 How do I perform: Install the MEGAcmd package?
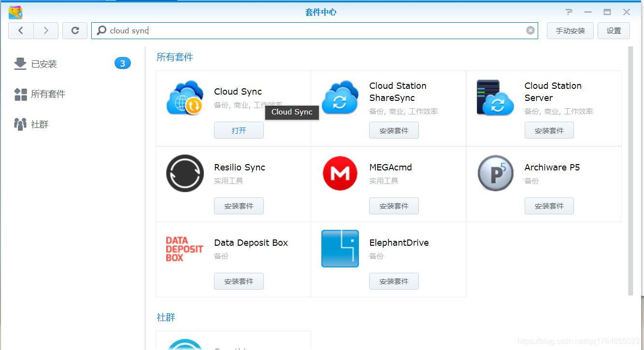pyautogui.click(x=394, y=206)
